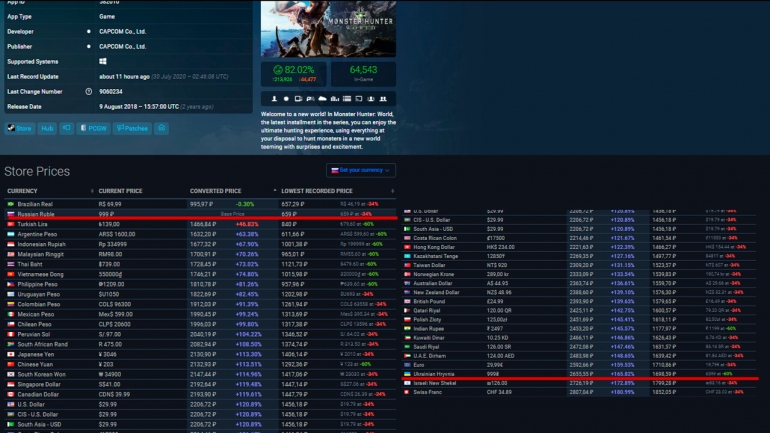
Task: Click the CAPCOM Co., Ltd. developer link
Action: (123, 31)
